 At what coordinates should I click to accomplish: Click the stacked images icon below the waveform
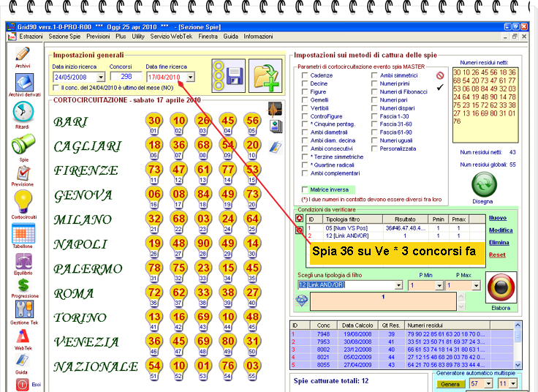coord(276,127)
